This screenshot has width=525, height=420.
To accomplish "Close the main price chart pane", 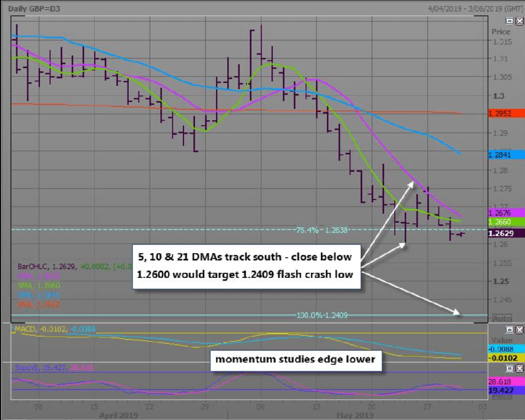I will (519, 21).
